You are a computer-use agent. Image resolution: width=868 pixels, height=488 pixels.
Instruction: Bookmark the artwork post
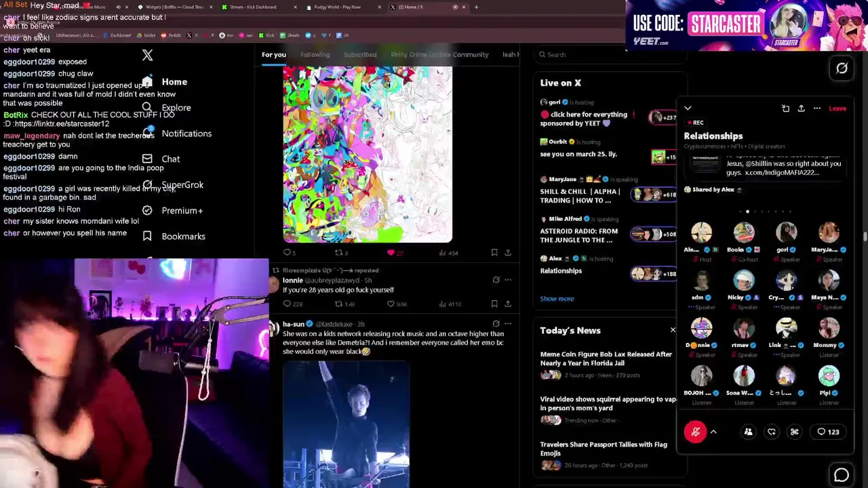(494, 253)
